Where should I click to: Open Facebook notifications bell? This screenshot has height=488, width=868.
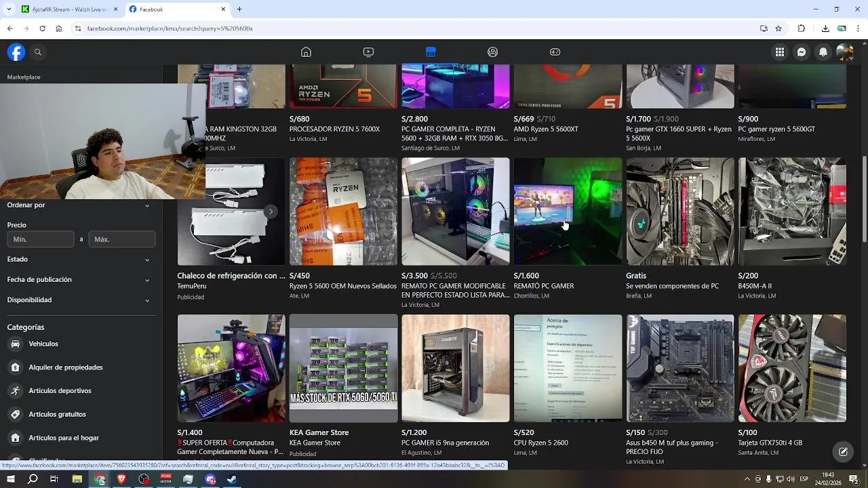823,52
